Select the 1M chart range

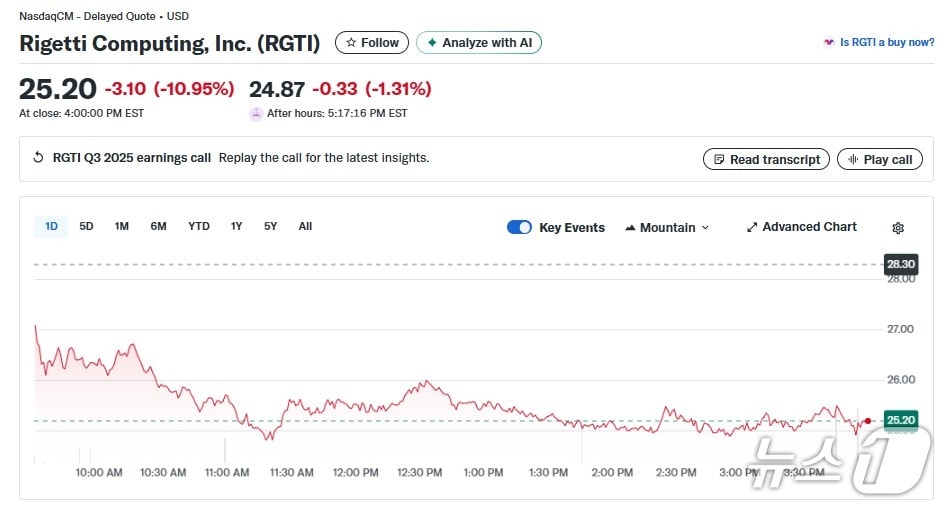[x=121, y=226]
